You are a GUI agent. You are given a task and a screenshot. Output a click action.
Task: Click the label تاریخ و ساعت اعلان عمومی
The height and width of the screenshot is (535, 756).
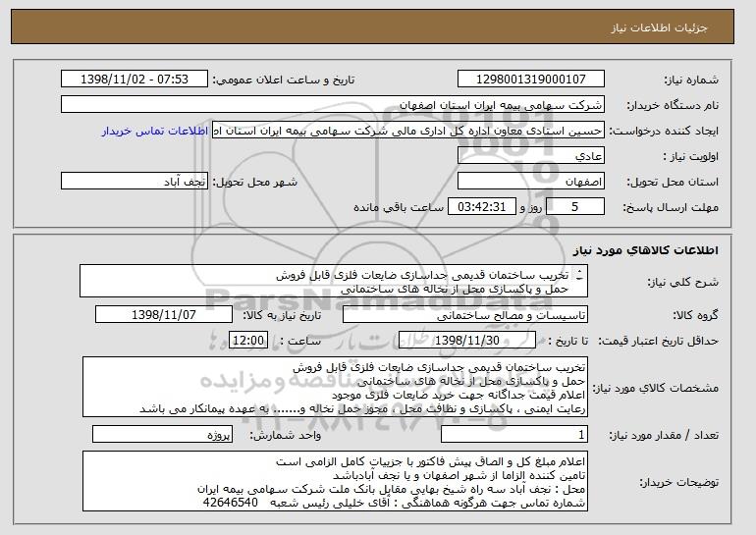click(284, 80)
